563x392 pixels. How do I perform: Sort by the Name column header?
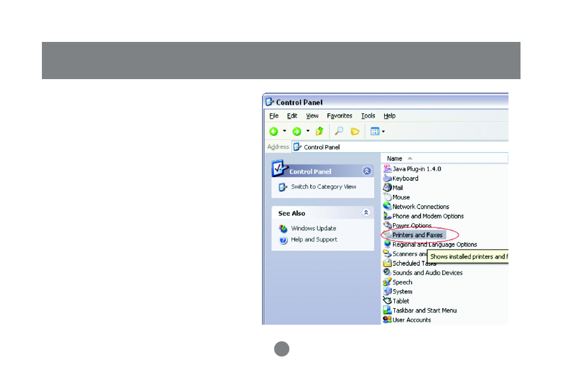coord(394,158)
